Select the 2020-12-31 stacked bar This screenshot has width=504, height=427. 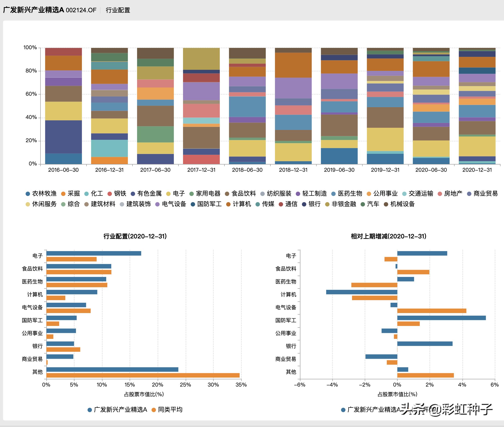pyautogui.click(x=477, y=106)
